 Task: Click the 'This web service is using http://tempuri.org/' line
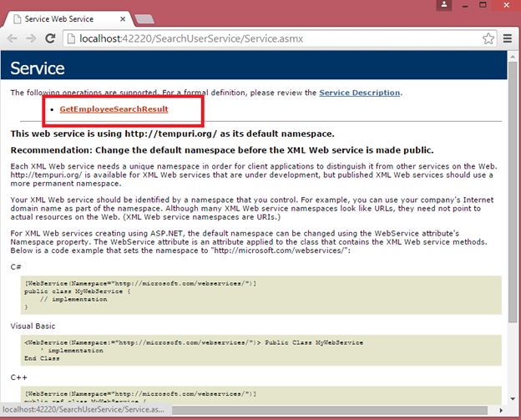pyautogui.click(x=172, y=134)
